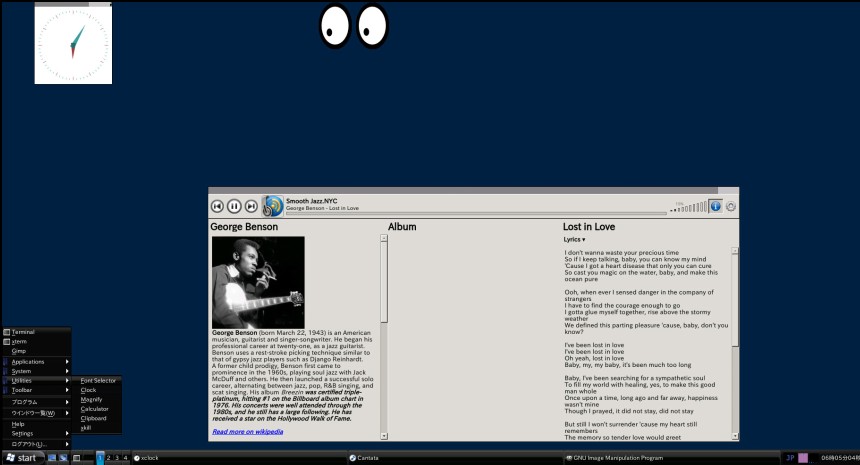Skip to the next track
Viewport: 860px width, 465px height.
(x=251, y=206)
